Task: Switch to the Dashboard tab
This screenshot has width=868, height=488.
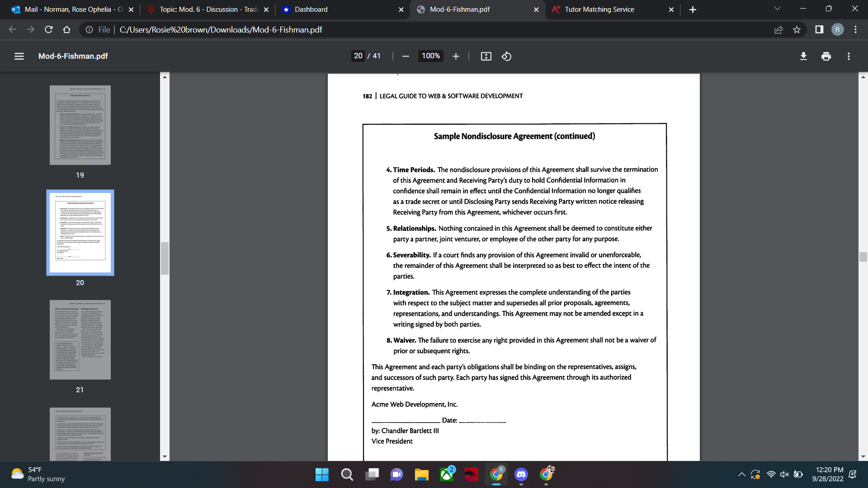Action: pos(311,9)
